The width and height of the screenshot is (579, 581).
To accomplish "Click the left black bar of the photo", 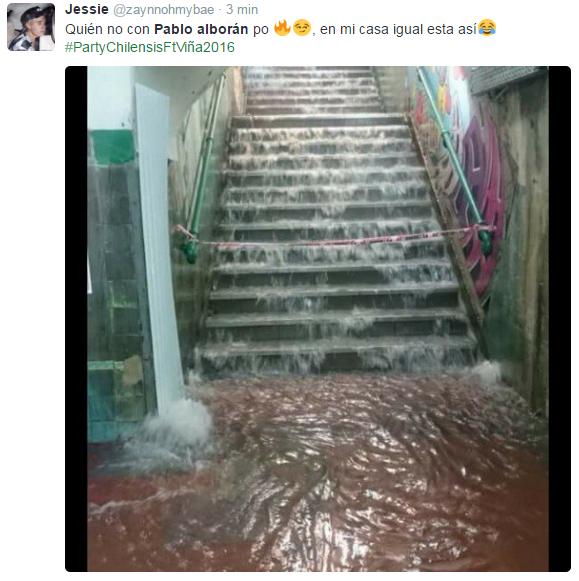I will (x=76, y=319).
